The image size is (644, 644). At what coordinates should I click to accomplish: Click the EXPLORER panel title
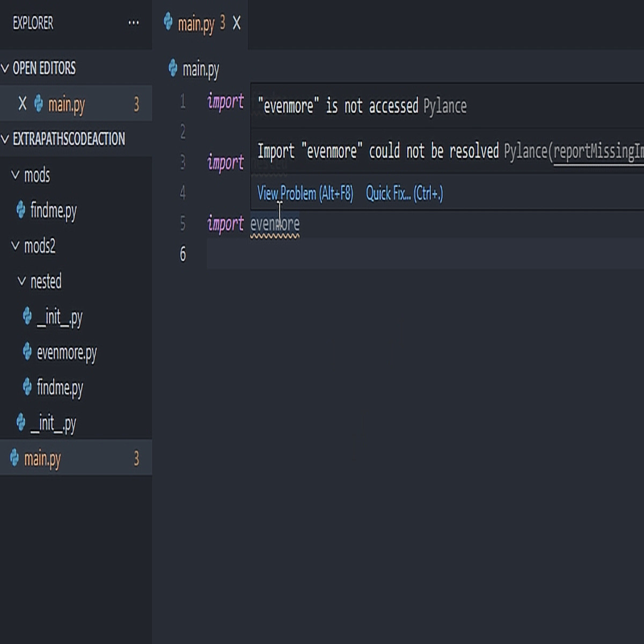coord(32,24)
